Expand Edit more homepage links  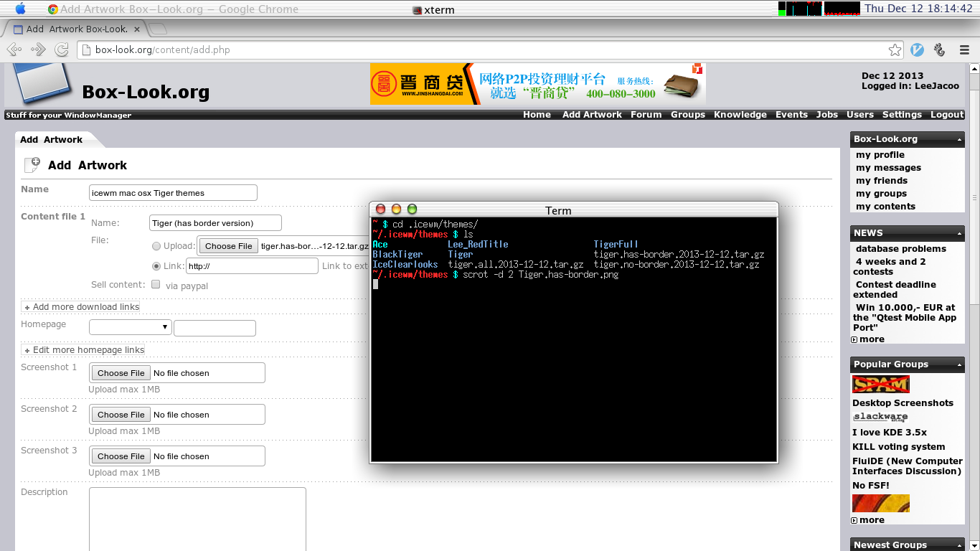coord(83,349)
